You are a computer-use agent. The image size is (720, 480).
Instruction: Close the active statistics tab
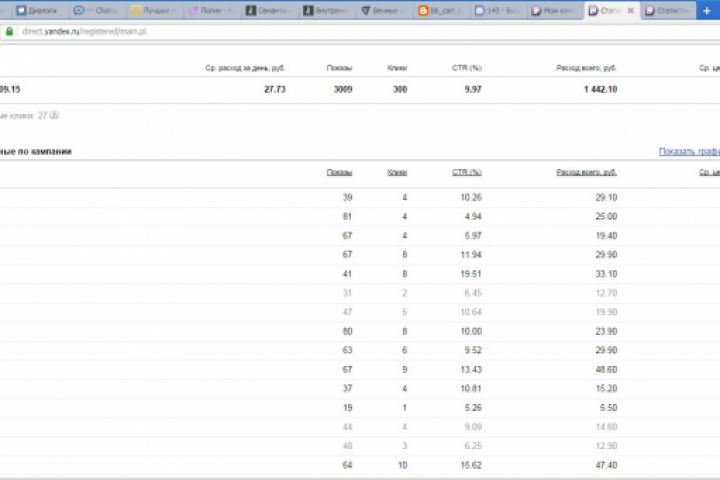pyautogui.click(x=631, y=11)
